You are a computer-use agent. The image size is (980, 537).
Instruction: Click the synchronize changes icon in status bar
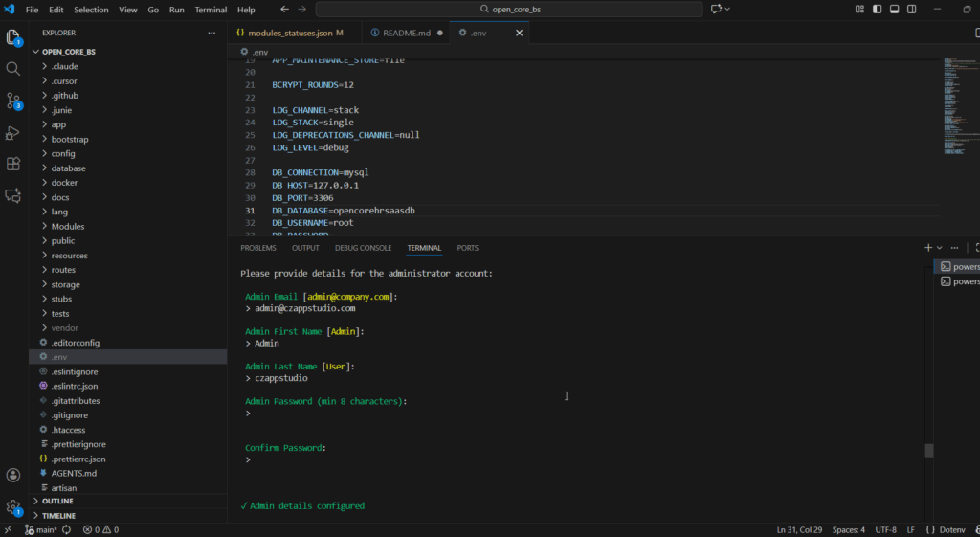point(67,529)
